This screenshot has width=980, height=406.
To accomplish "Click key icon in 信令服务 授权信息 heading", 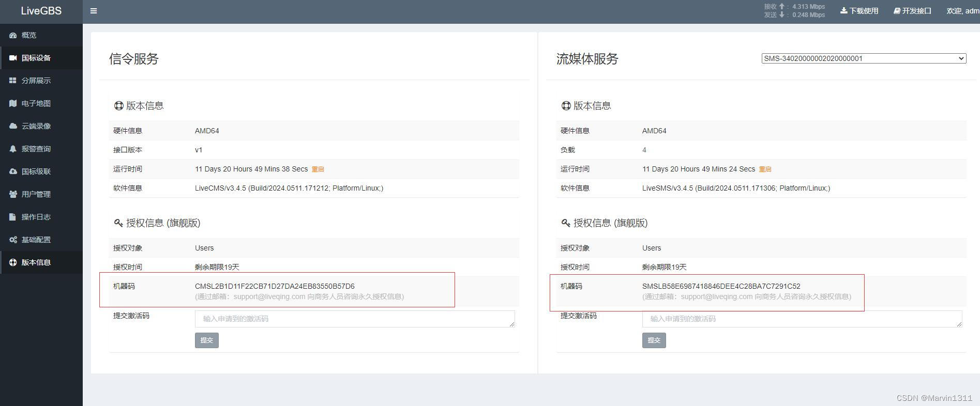I will 119,223.
